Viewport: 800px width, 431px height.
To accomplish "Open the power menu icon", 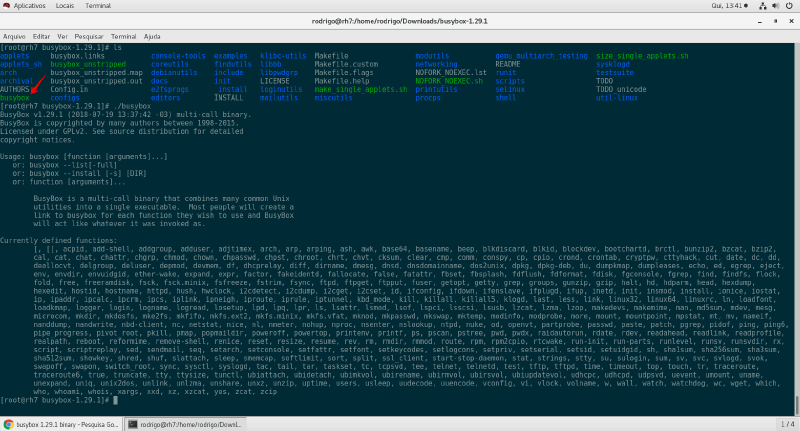I will click(x=787, y=5).
